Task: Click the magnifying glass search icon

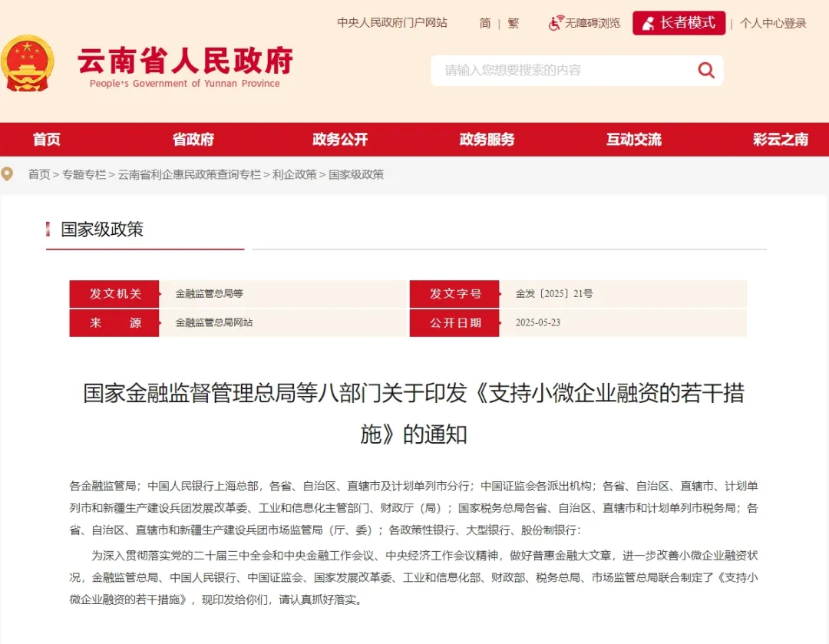Action: 705,70
